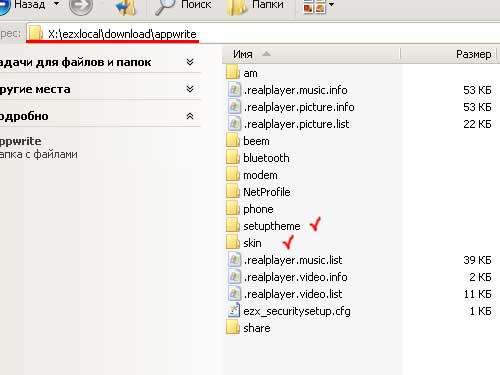Click the Назад back button
The height and width of the screenshot is (375, 500).
pyautogui.click(x=23, y=5)
